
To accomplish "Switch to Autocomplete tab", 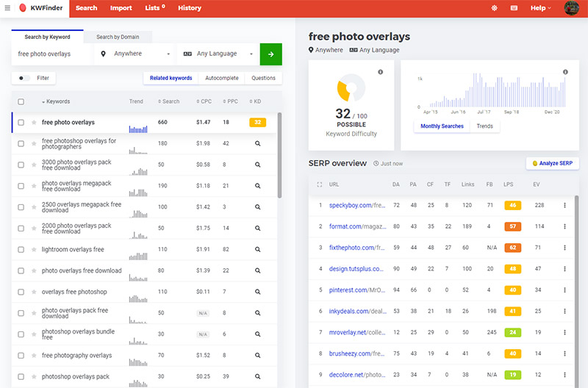I will click(x=222, y=78).
